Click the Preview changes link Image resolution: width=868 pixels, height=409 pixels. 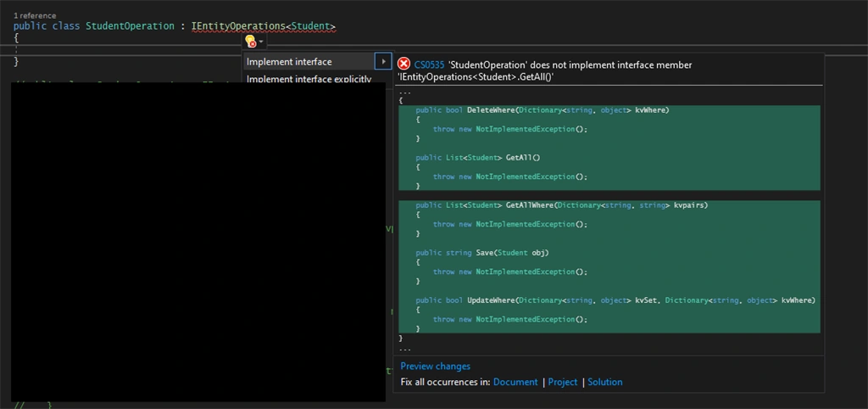pos(435,367)
